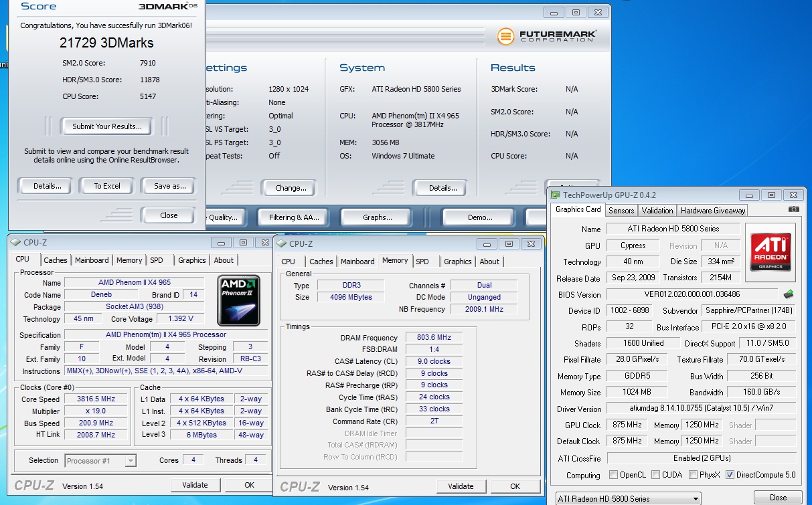The height and width of the screenshot is (505, 812).
Task: Open the About tab in the CPU-Z window showing Memory timings
Action: click(x=489, y=262)
